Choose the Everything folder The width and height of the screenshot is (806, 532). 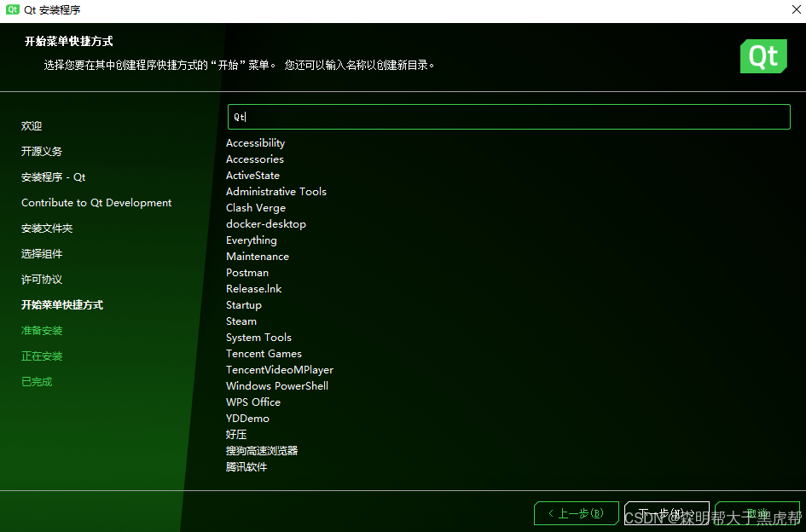click(x=252, y=240)
